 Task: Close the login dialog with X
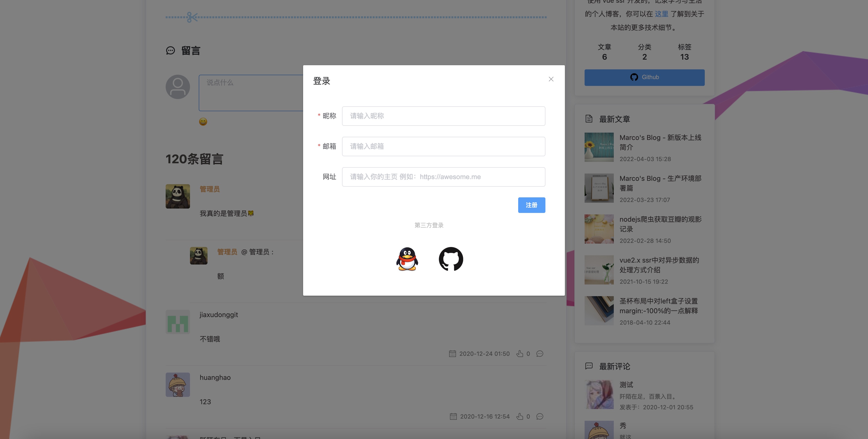click(x=551, y=79)
